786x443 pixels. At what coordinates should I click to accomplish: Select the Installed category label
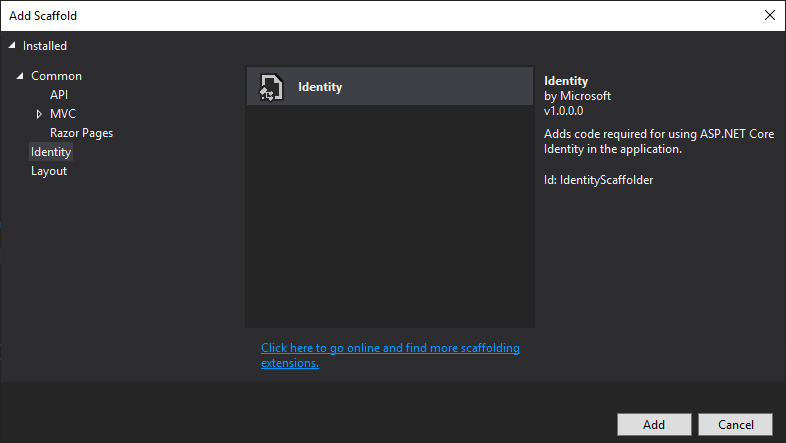[45, 46]
